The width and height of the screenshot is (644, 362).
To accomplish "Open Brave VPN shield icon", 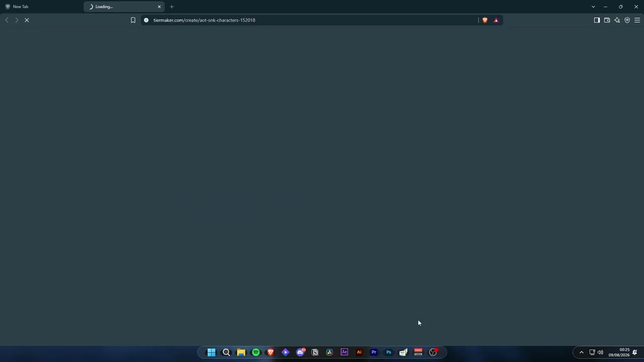I will 627,20.
